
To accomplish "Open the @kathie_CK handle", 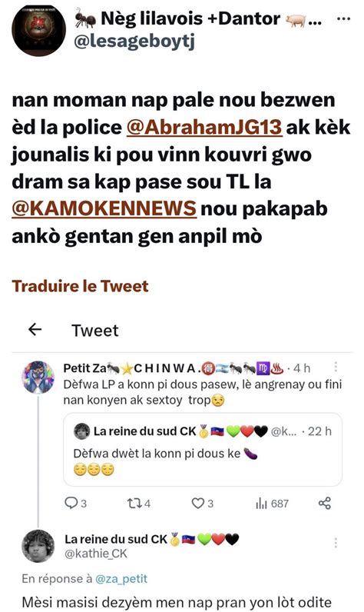I will pyautogui.click(x=96, y=554).
